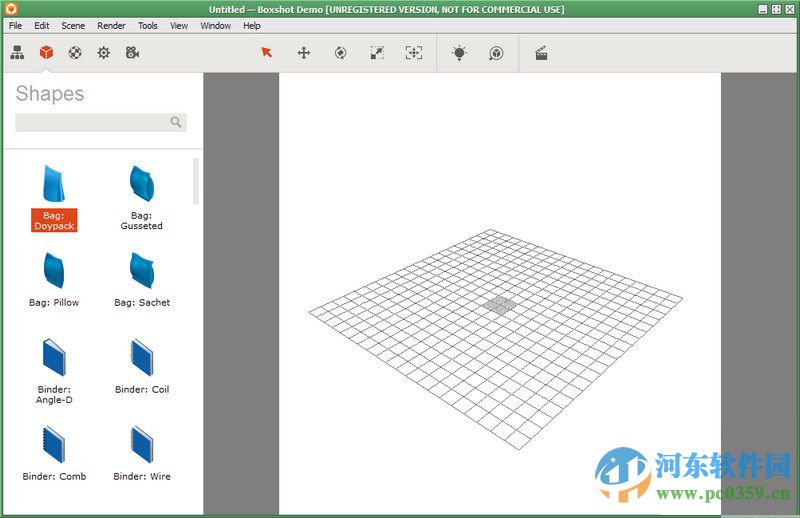Open the scene tree panel icon
The height and width of the screenshot is (518, 800).
tap(18, 53)
